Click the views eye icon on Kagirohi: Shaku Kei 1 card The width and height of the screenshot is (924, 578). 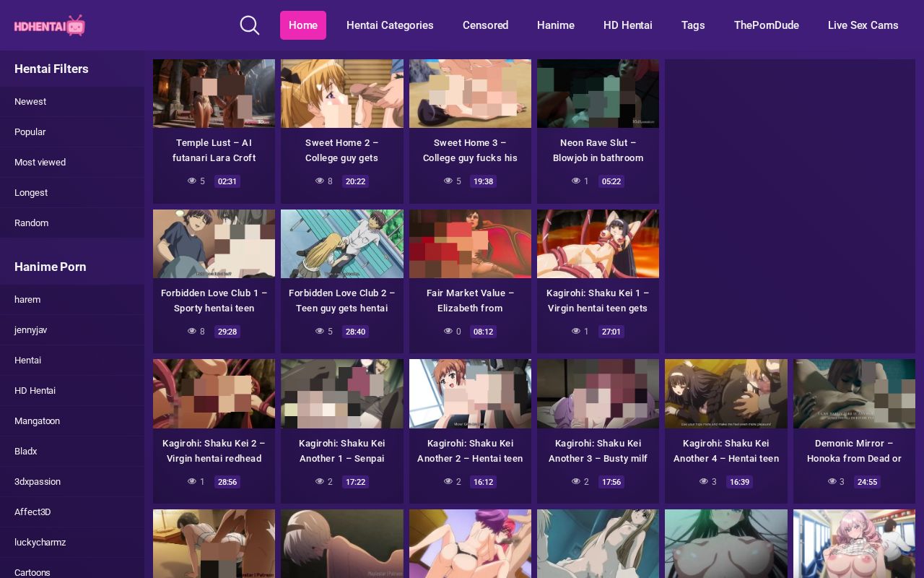click(576, 331)
